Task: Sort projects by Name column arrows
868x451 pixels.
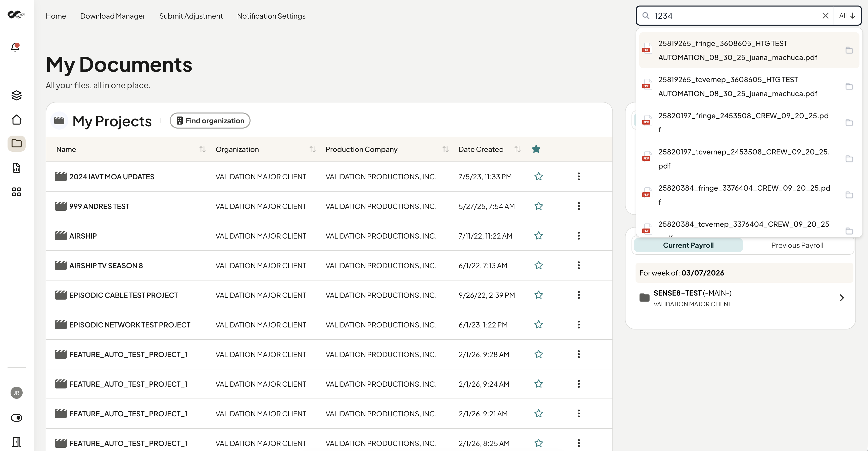Action: 202,149
